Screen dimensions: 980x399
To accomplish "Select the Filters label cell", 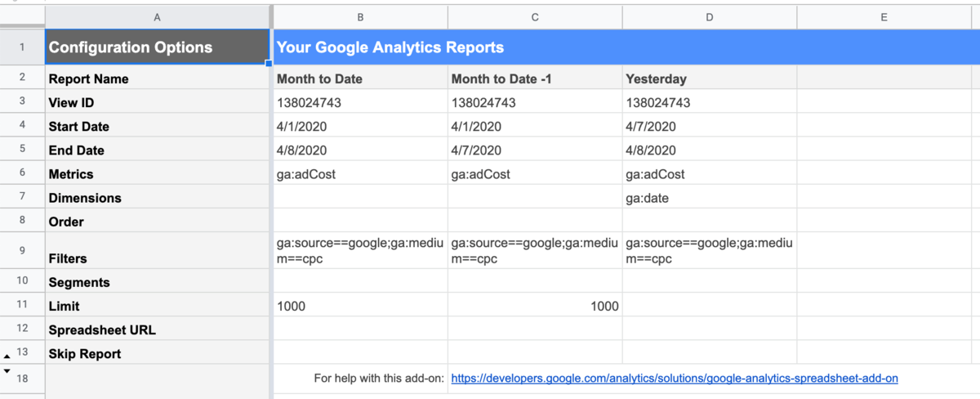I will 157,250.
